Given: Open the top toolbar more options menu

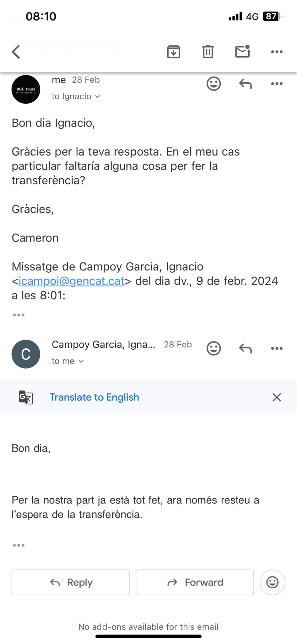Looking at the screenshot, I should 277,52.
